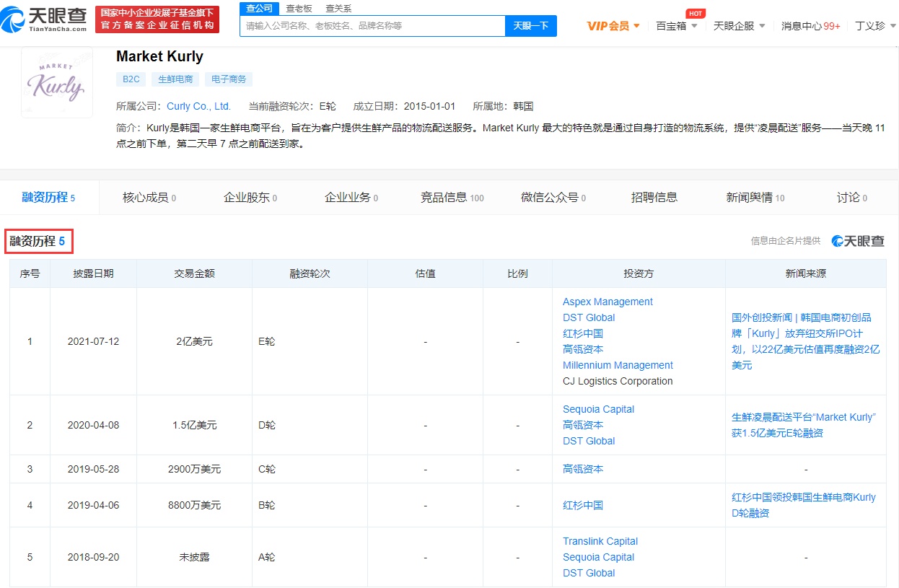Screen dimensions: 899x588
Task: Open the 企业业务 tab
Action: point(351,198)
